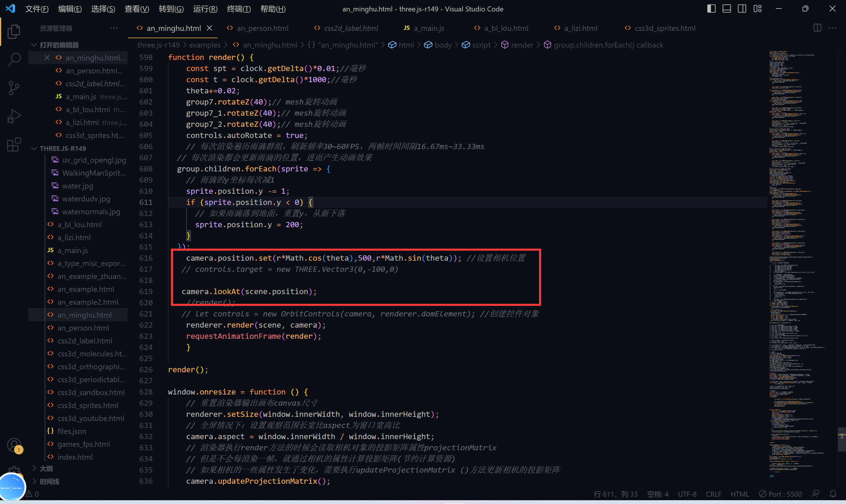Split the editor to the right

(817, 28)
